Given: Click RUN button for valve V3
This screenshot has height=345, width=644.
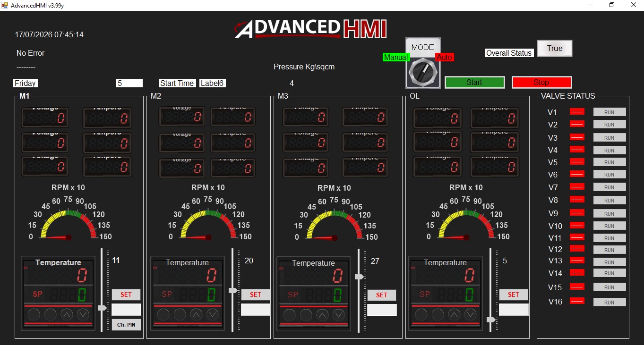Looking at the screenshot, I should [x=610, y=137].
